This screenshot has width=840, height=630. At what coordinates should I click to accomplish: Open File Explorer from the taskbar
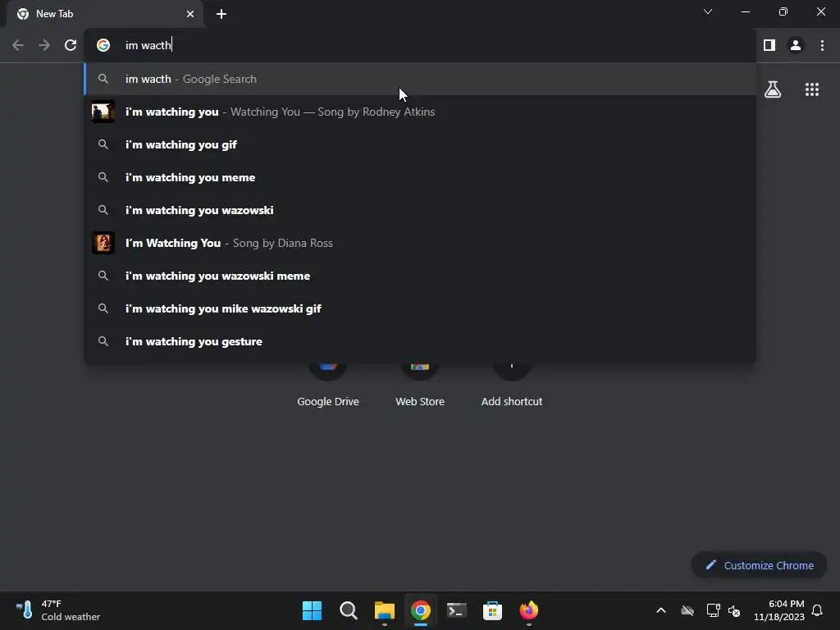tap(384, 610)
